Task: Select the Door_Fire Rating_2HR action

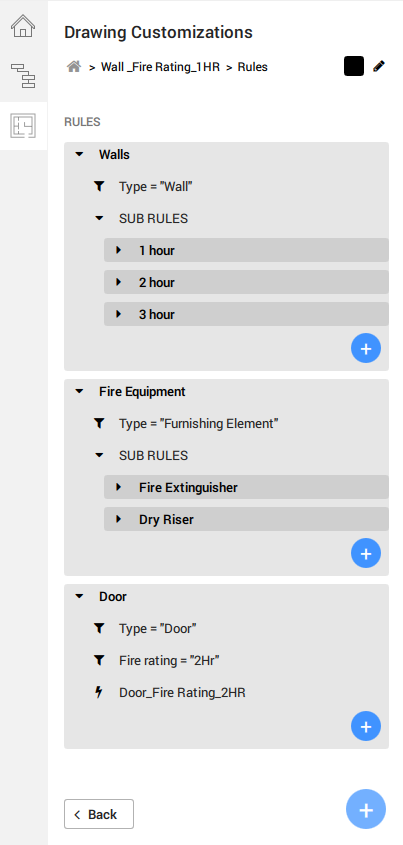Action: coord(182,693)
